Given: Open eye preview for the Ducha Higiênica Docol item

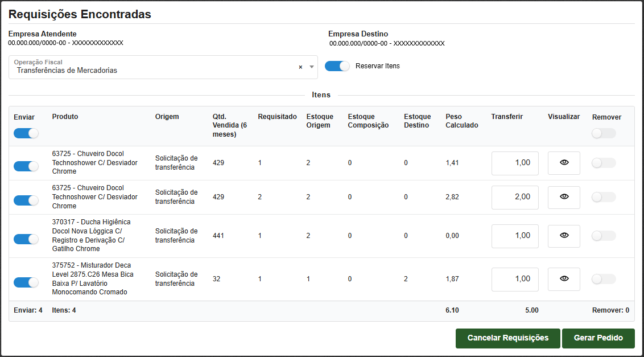Looking at the screenshot, I should 564,236.
